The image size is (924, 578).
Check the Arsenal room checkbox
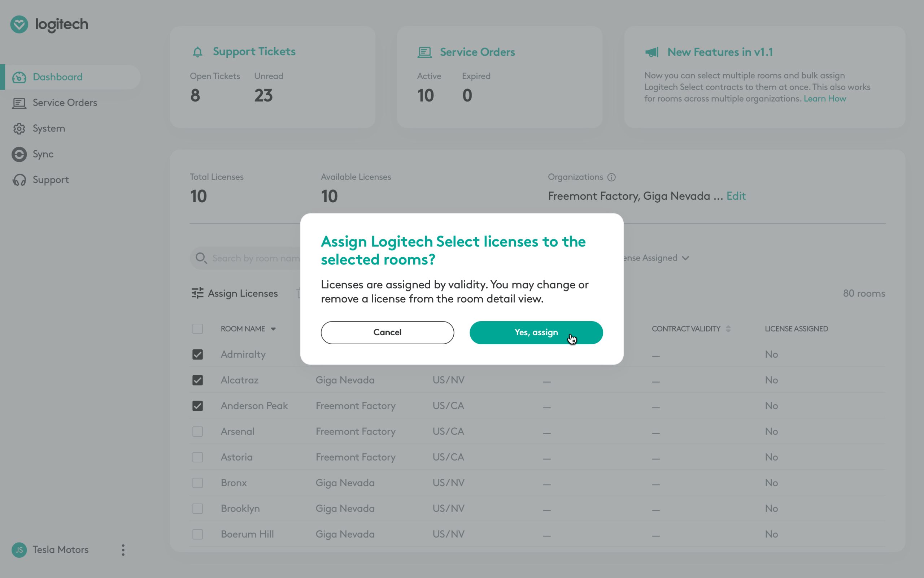[197, 432]
